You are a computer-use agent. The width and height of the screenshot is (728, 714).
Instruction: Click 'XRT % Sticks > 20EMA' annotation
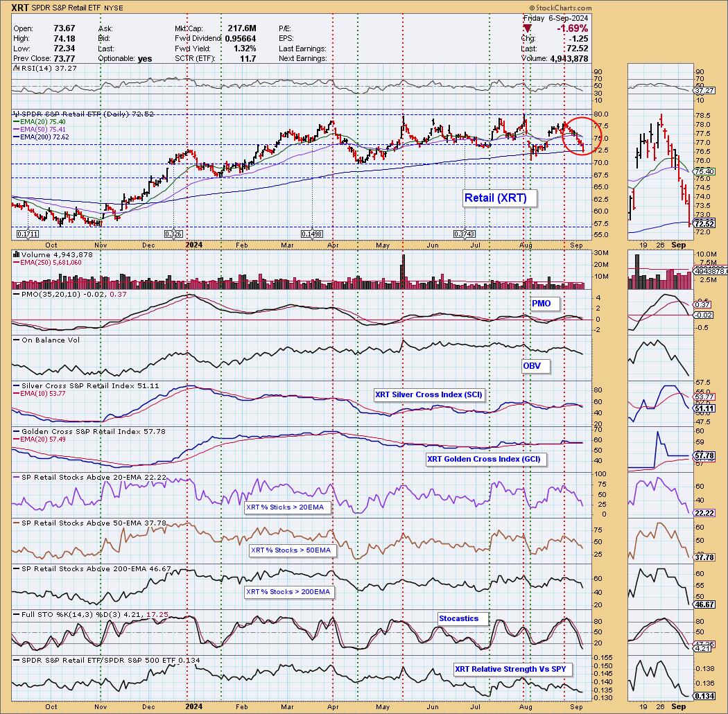pos(288,507)
